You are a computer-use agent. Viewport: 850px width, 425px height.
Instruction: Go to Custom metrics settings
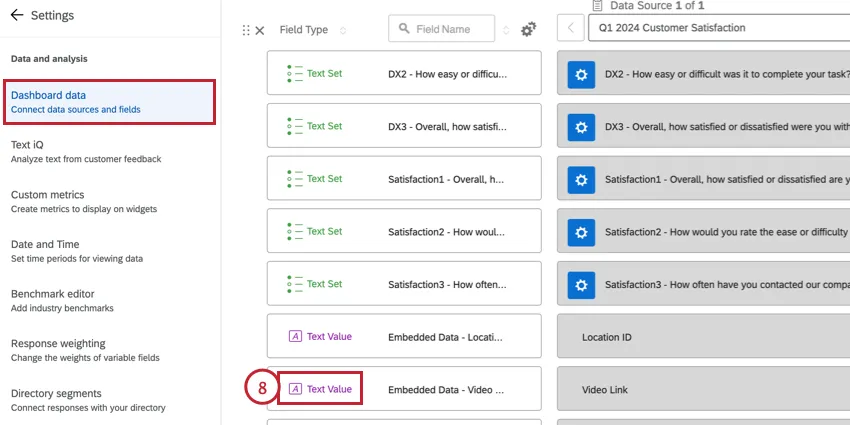84,201
